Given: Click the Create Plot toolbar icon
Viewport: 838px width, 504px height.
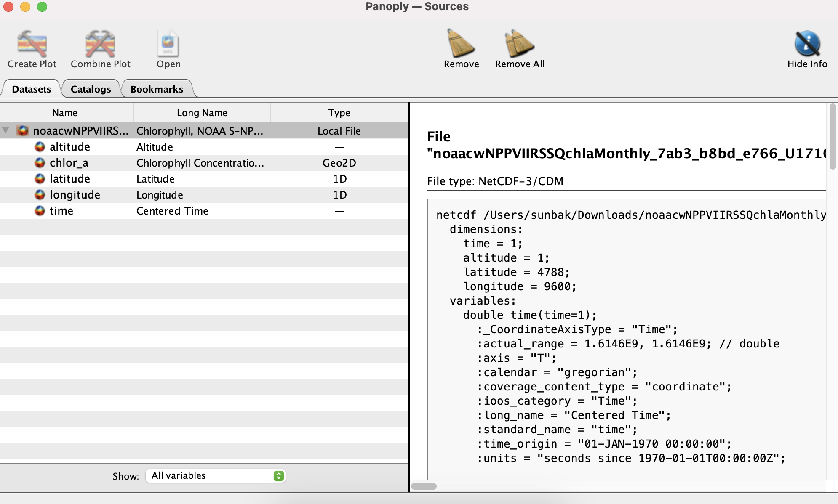Looking at the screenshot, I should pos(32,44).
